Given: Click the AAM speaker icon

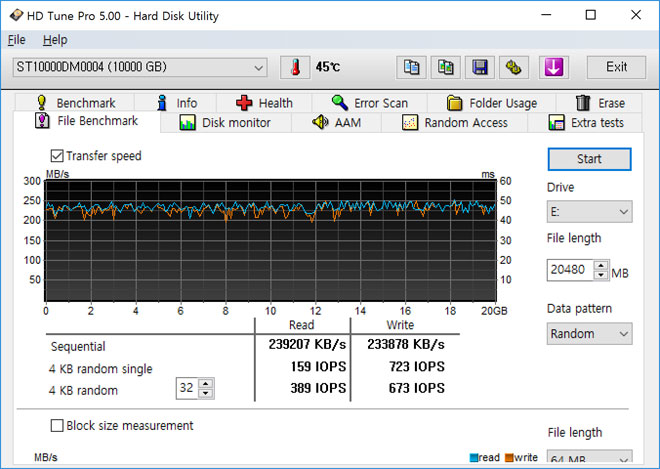Looking at the screenshot, I should click(x=320, y=122).
